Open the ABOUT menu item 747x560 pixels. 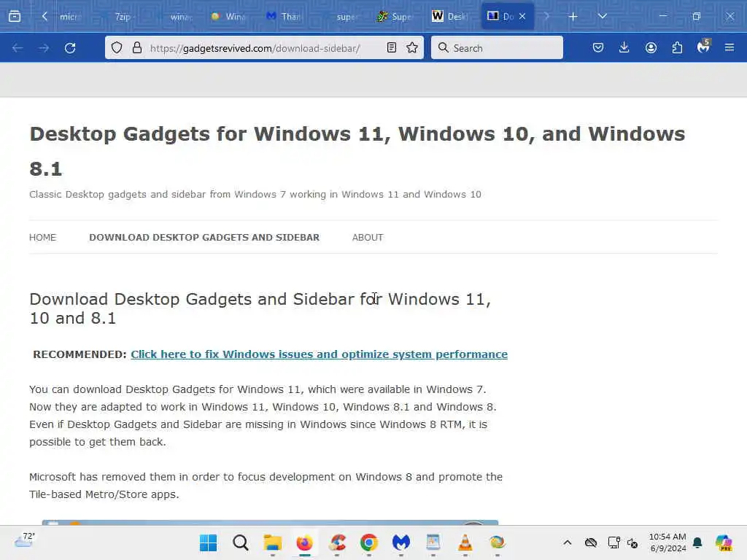click(x=368, y=237)
